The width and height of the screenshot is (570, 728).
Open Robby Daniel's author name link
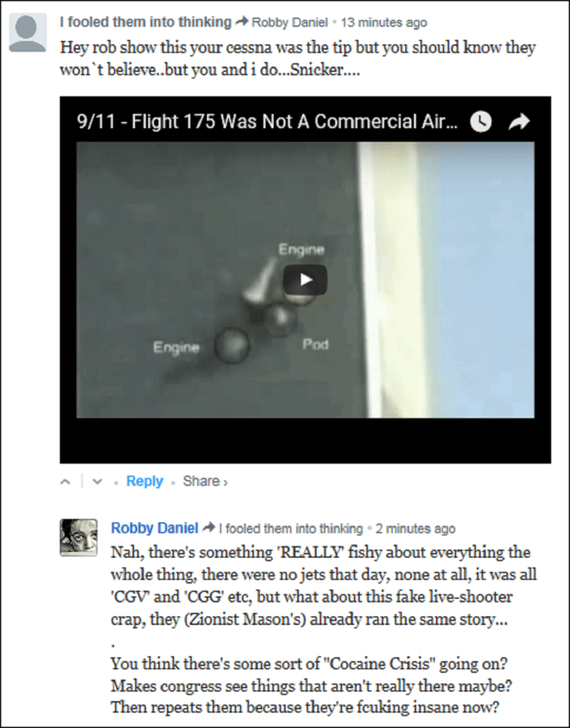(155, 528)
